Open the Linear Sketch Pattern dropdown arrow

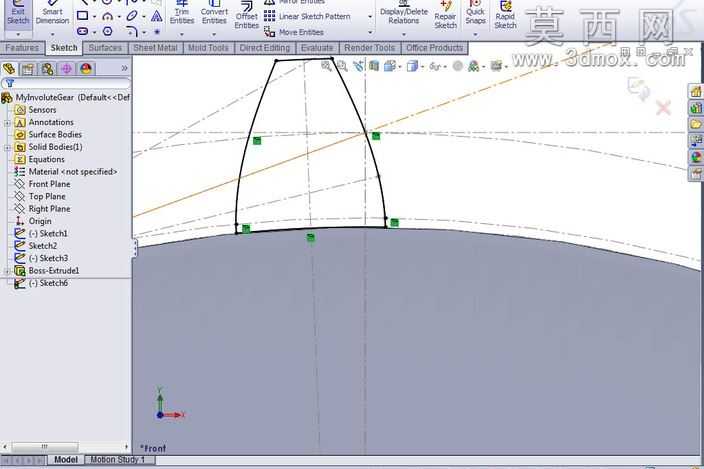[370, 17]
